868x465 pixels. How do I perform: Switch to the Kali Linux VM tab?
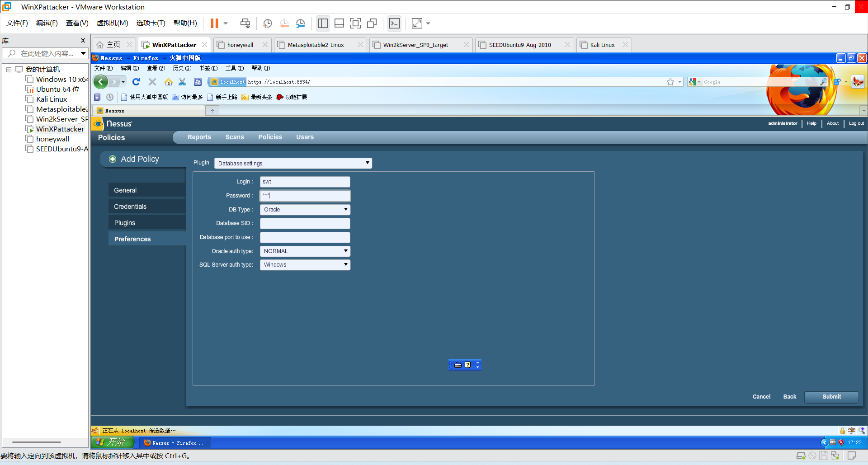(602, 45)
